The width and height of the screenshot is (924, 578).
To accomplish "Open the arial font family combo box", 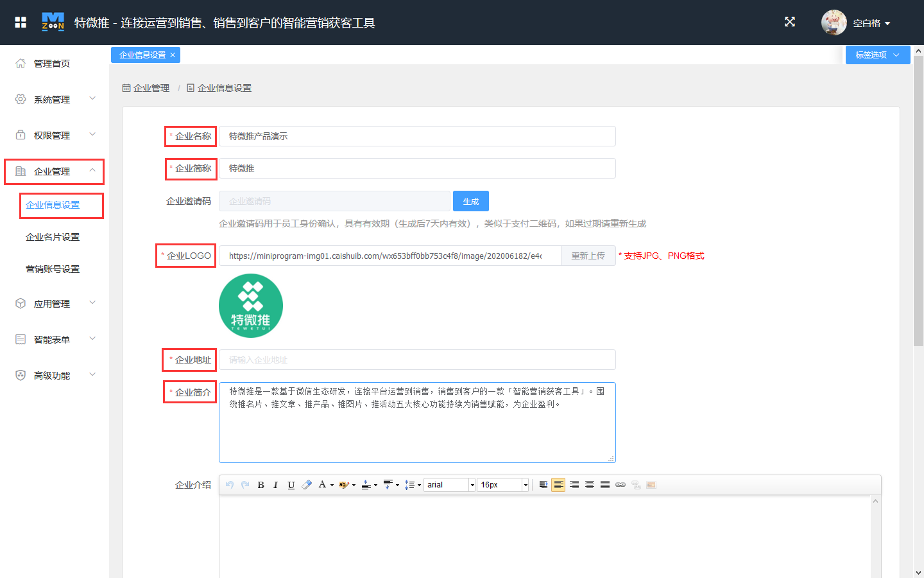I will click(449, 485).
